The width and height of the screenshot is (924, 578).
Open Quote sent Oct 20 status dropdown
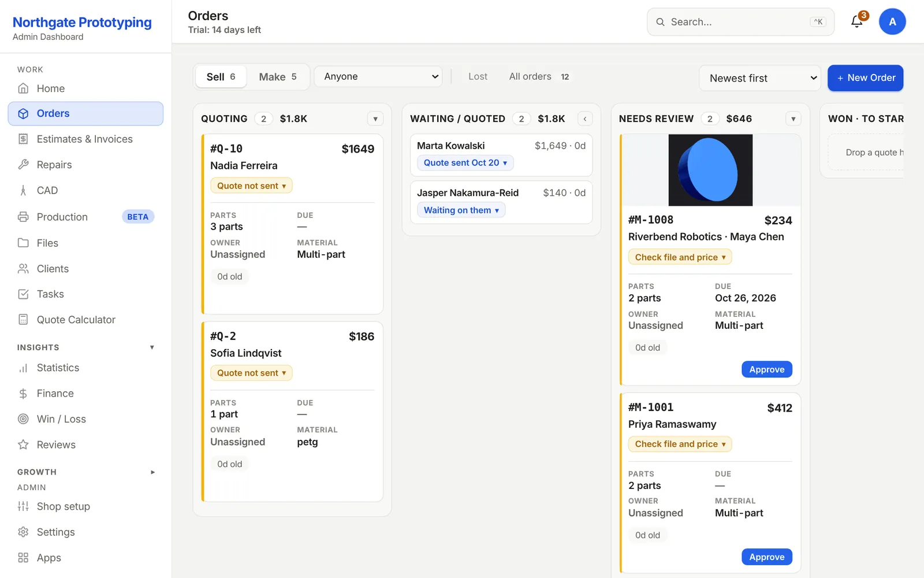click(x=465, y=163)
